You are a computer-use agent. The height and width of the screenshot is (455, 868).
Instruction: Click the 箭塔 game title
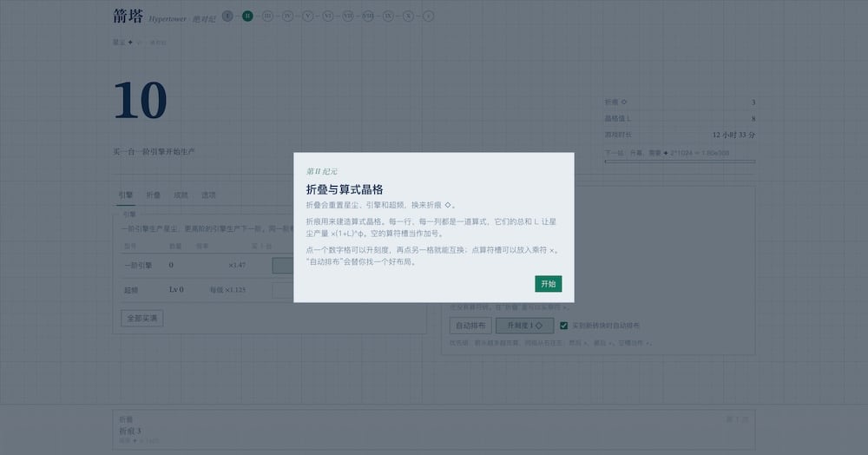pos(128,16)
